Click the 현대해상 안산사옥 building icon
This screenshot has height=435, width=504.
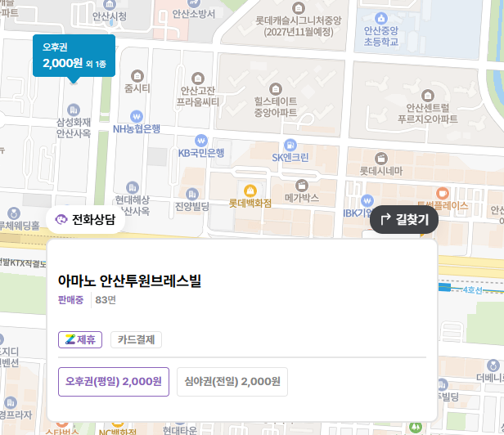pos(132,187)
